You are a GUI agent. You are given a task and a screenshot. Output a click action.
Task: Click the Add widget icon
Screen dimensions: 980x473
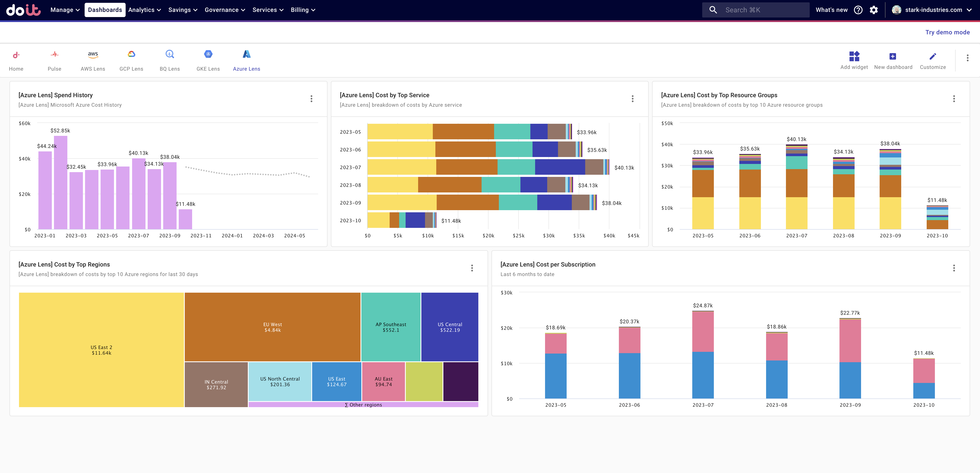click(854, 56)
